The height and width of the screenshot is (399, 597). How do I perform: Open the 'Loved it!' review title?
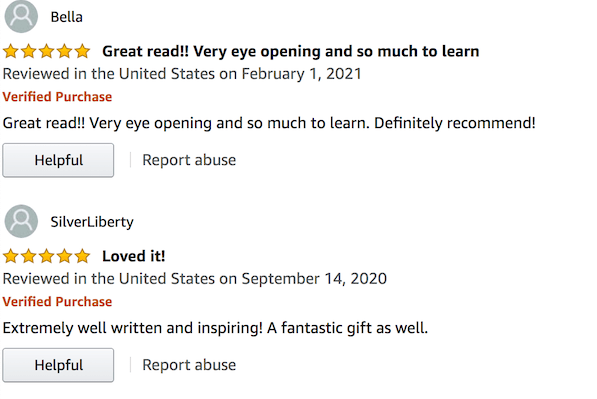134,256
